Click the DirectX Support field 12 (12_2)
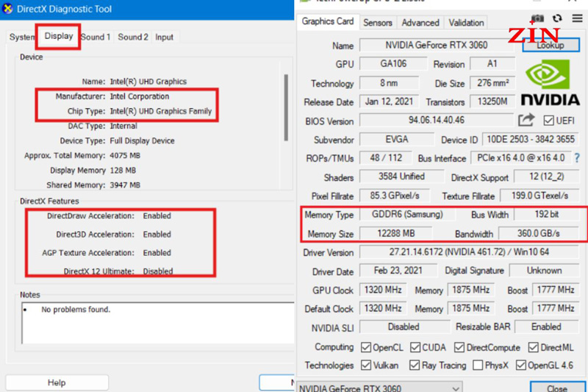Viewport: 588px width, 392px height. pos(546,177)
